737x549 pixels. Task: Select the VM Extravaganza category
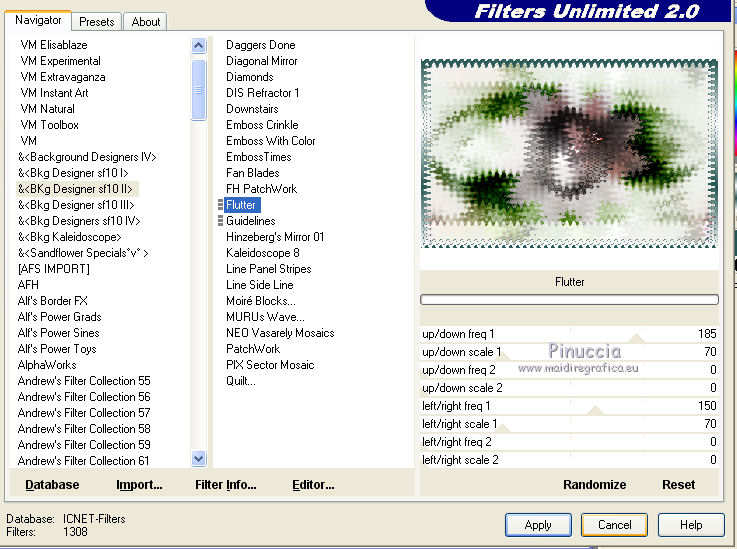[63, 77]
